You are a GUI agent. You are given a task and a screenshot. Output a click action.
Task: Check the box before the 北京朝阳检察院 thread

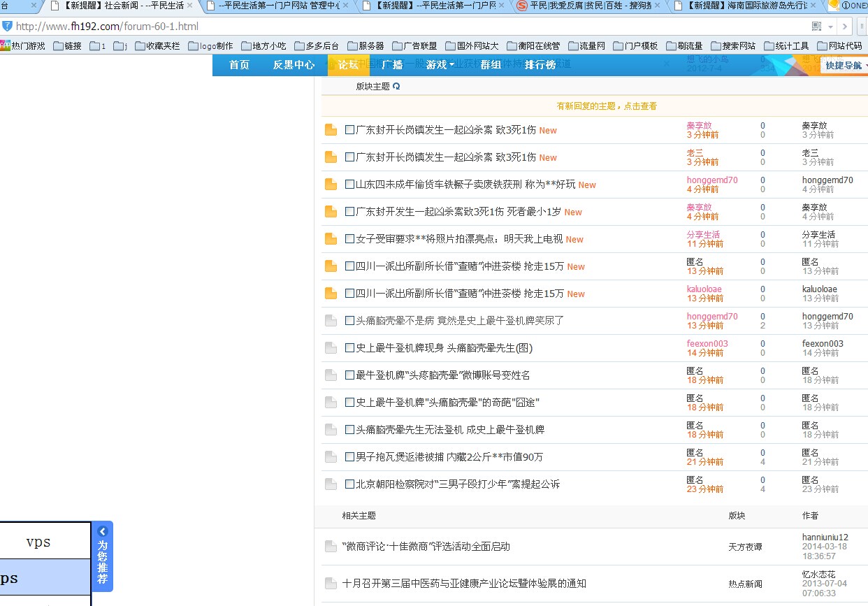(349, 484)
